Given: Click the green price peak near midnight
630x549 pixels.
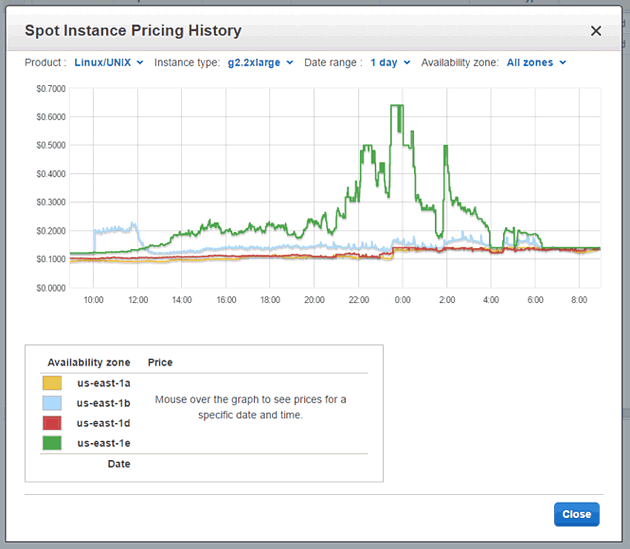Looking at the screenshot, I should pyautogui.click(x=397, y=106).
